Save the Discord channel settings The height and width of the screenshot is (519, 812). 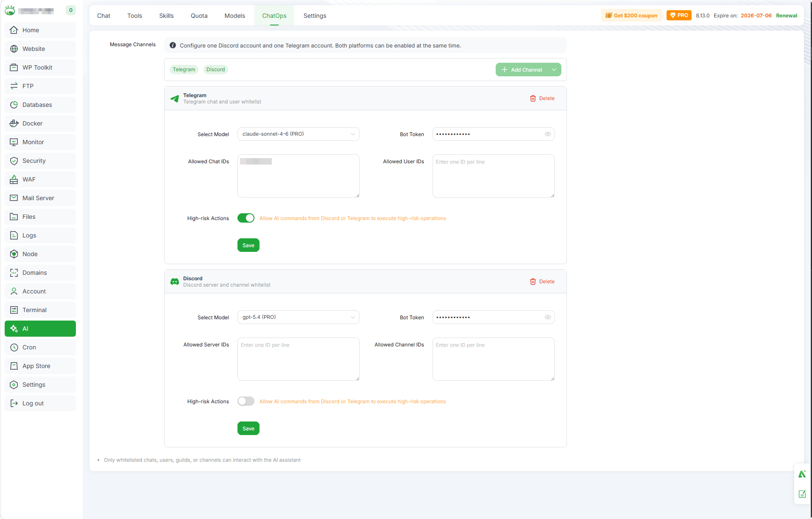[248, 428]
